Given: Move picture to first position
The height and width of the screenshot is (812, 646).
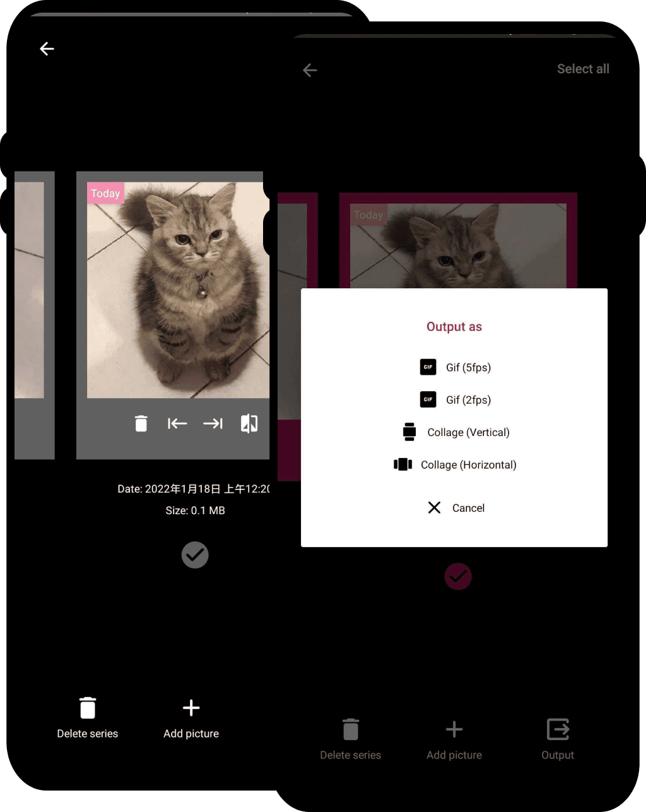Looking at the screenshot, I should (x=177, y=423).
